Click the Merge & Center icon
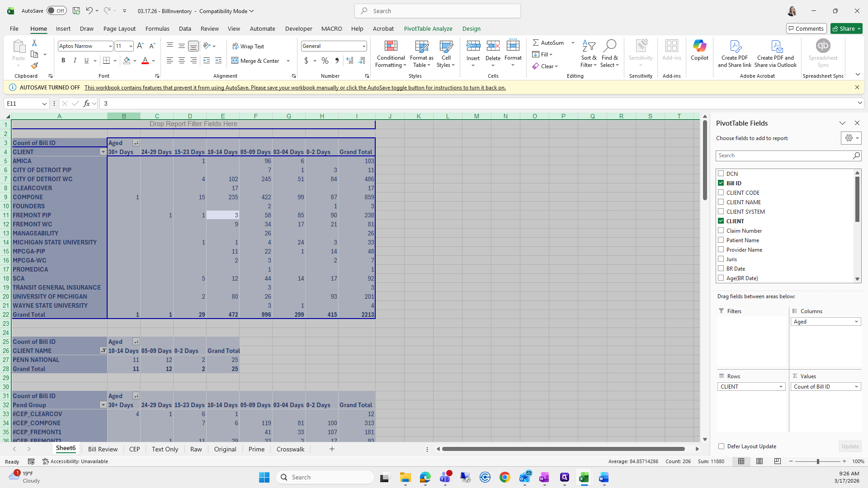The width and height of the screenshot is (868, 488). tap(235, 61)
